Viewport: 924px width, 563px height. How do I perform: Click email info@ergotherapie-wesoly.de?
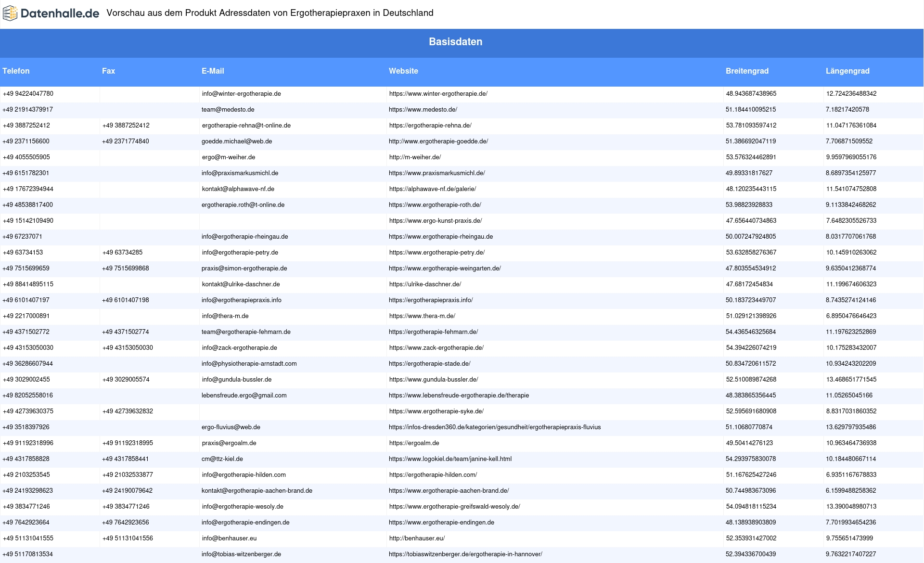(x=243, y=507)
